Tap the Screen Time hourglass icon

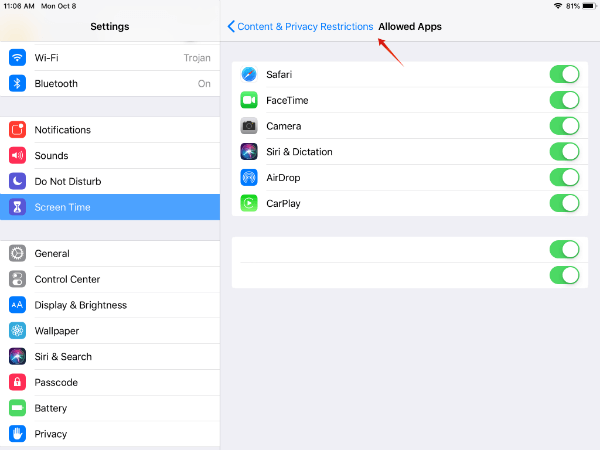[x=17, y=207]
